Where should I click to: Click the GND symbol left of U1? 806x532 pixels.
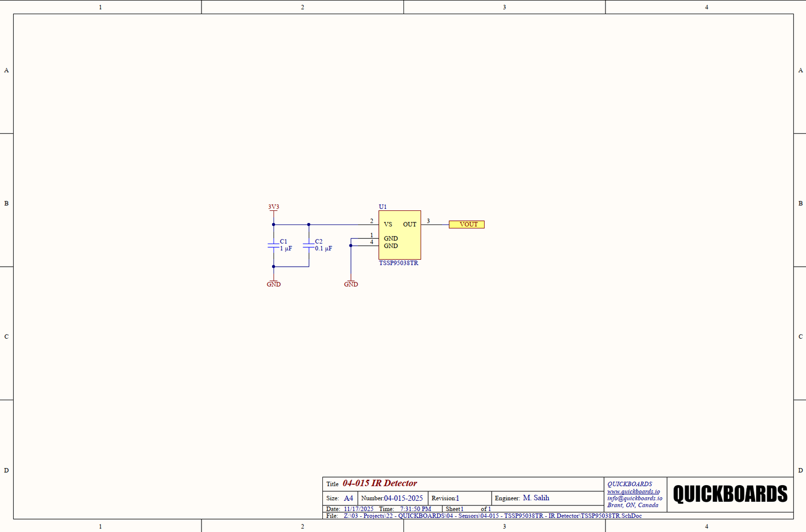[351, 283]
